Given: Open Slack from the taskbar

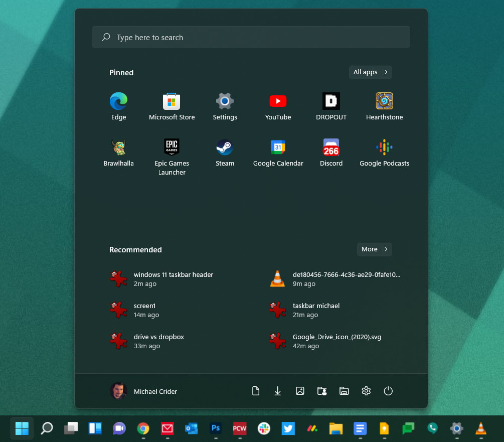Looking at the screenshot, I should pyautogui.click(x=264, y=428).
